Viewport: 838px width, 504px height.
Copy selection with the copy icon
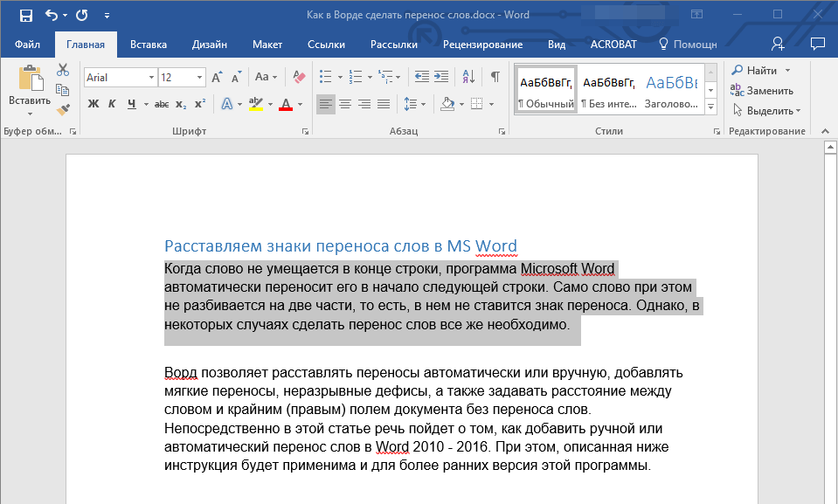tap(63, 90)
